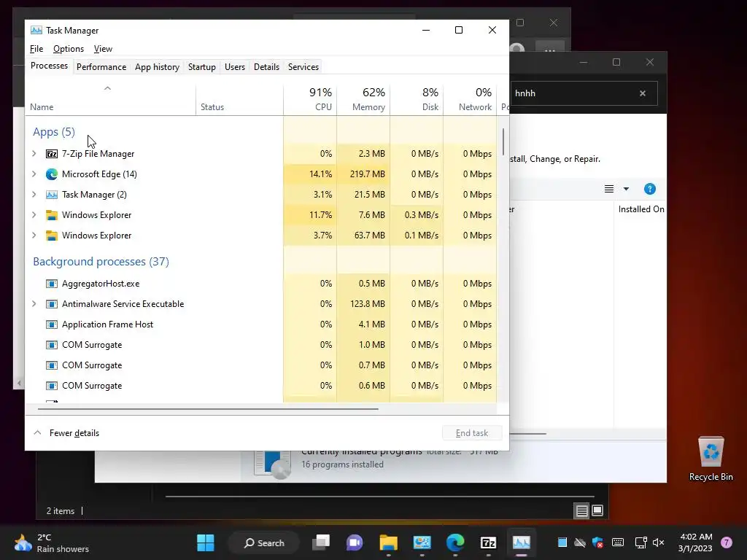This screenshot has height=560, width=747.
Task: Expand the Windows Explorer row using 11.7% CPU
Action: 34,215
